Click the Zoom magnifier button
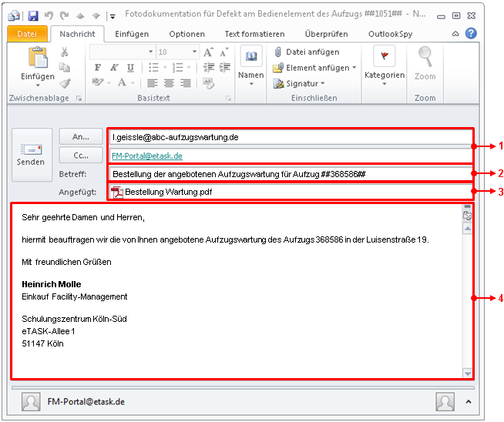The width and height of the screenshot is (504, 422). [425, 64]
